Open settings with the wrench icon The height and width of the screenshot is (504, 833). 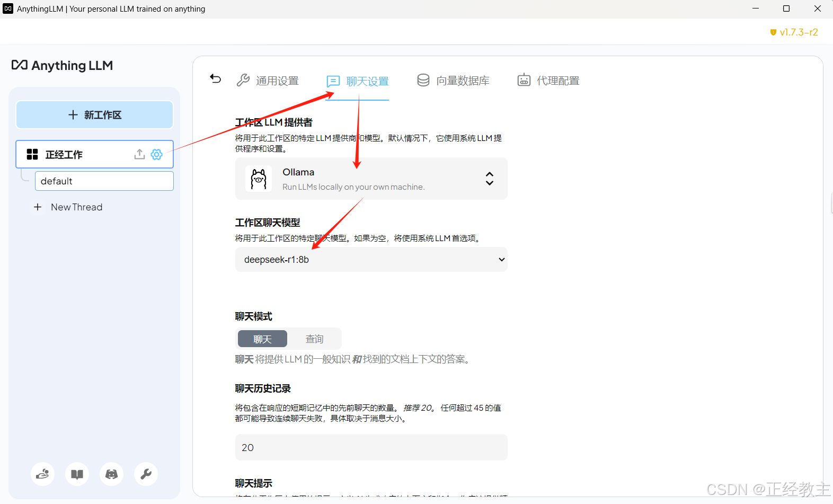146,474
